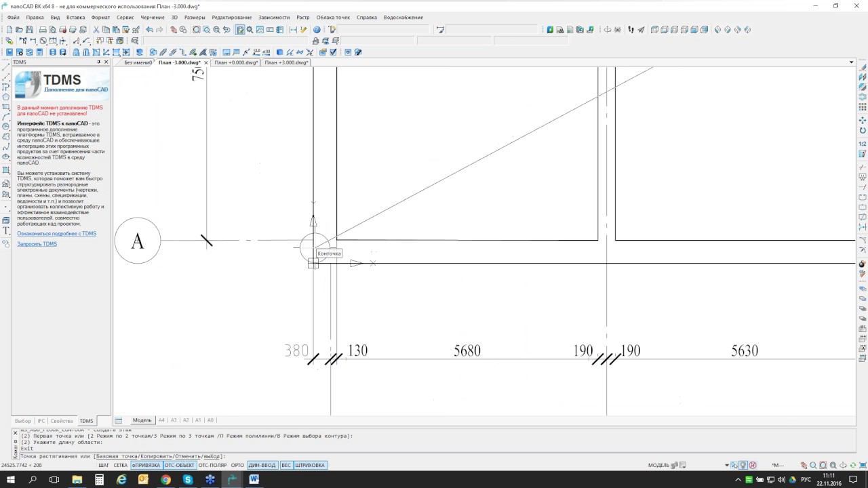The image size is (868, 488).
Task: Click the Save file icon
Action: pyautogui.click(x=30, y=30)
